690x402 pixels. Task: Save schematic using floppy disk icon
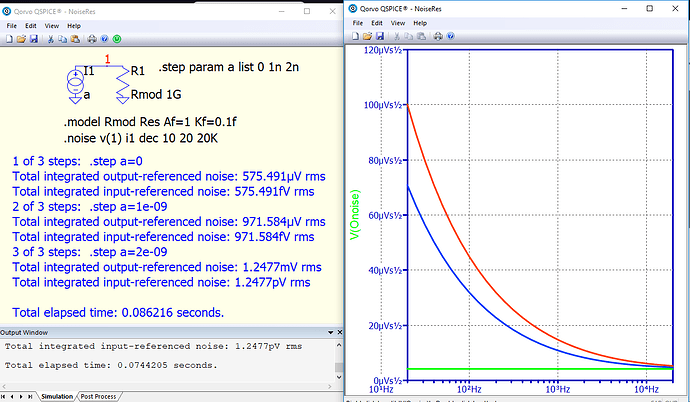coord(34,38)
